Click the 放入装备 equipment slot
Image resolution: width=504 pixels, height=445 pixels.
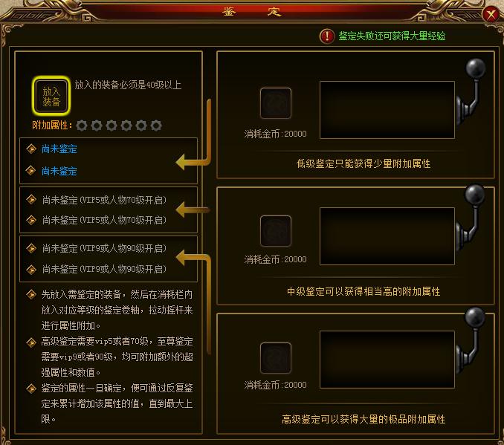click(x=51, y=96)
